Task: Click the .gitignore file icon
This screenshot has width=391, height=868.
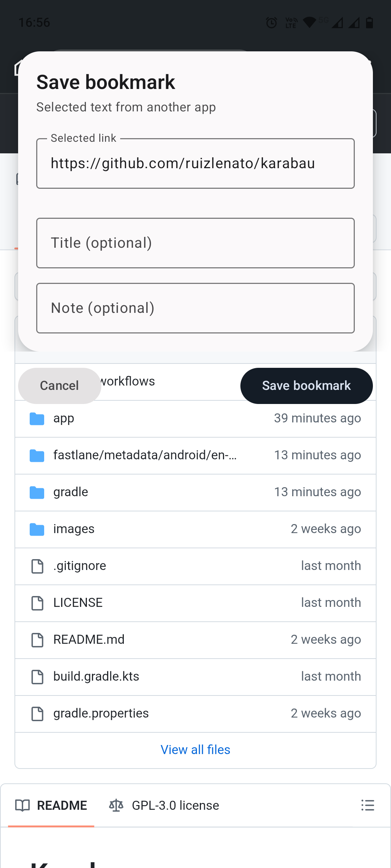Action: coord(37,566)
